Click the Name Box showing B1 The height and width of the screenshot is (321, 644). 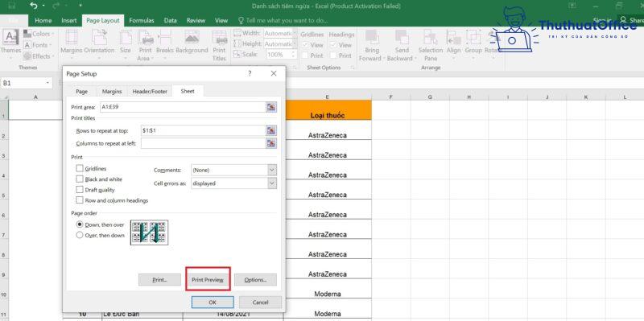[27, 83]
